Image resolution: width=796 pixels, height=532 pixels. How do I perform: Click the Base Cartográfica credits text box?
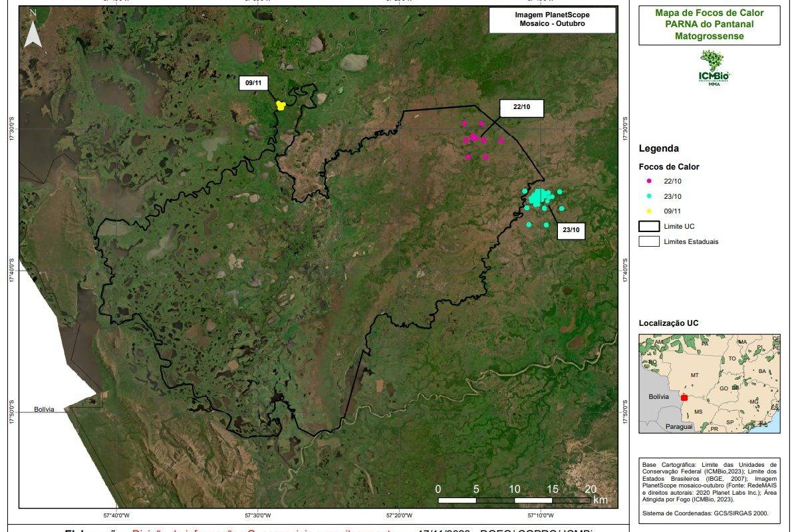tap(709, 488)
